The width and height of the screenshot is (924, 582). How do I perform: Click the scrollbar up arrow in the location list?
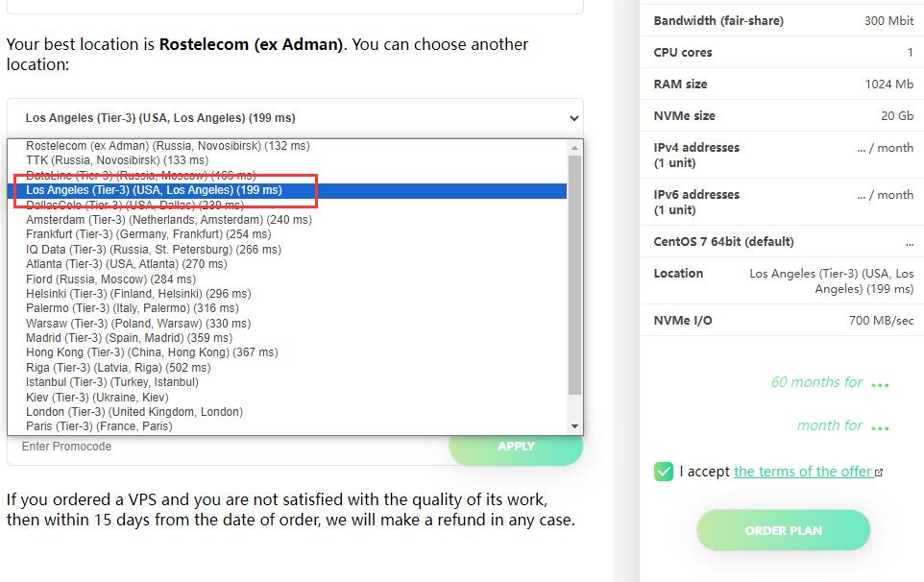click(x=574, y=148)
